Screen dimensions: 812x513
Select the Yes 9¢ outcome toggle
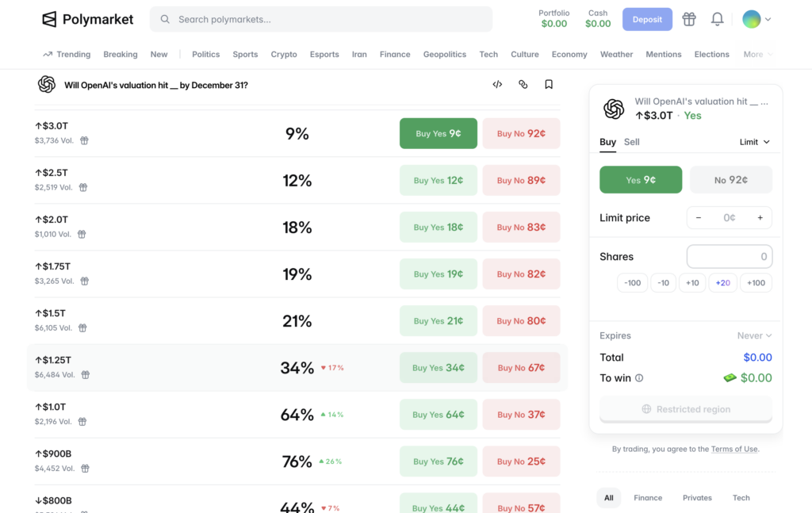(641, 180)
